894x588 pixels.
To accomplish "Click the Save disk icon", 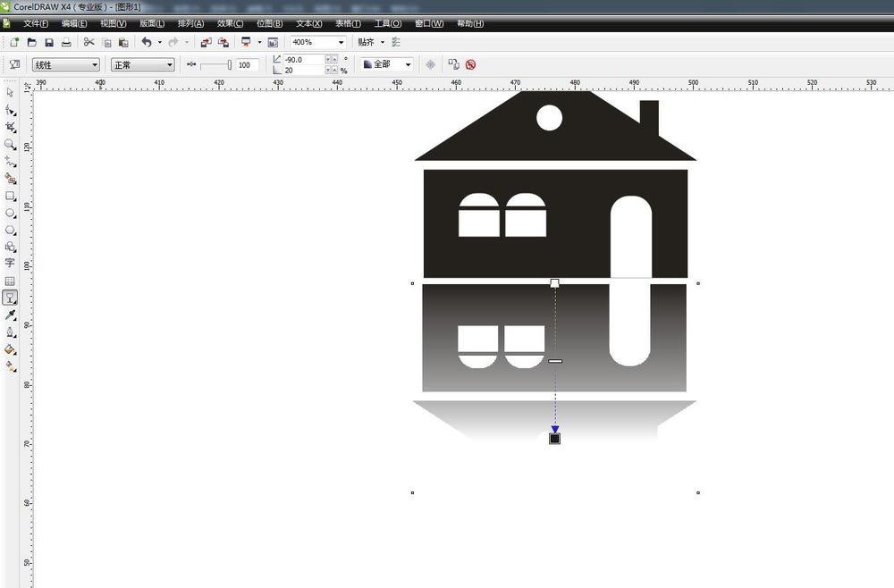I will 49,42.
